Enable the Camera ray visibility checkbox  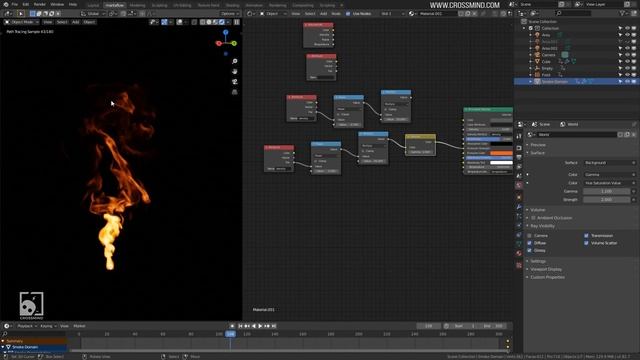pos(529,236)
